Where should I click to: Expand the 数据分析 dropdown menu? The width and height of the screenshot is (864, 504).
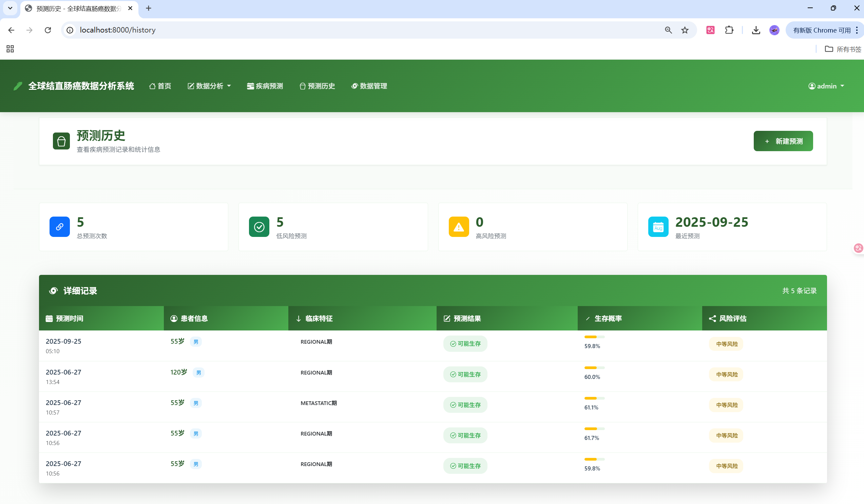pos(209,86)
